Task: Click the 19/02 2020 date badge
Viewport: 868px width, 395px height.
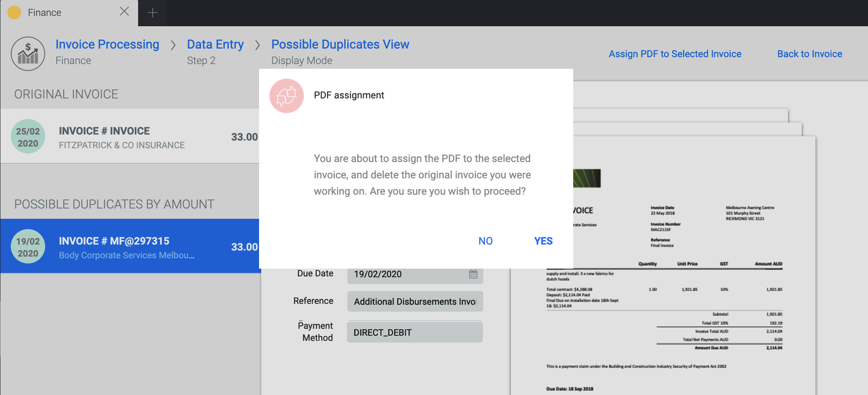Action: pyautogui.click(x=28, y=247)
